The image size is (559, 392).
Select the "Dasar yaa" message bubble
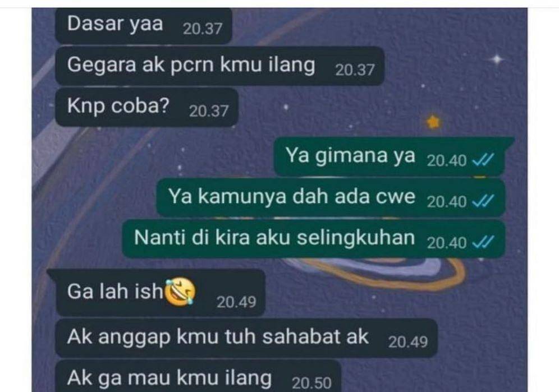(144, 25)
